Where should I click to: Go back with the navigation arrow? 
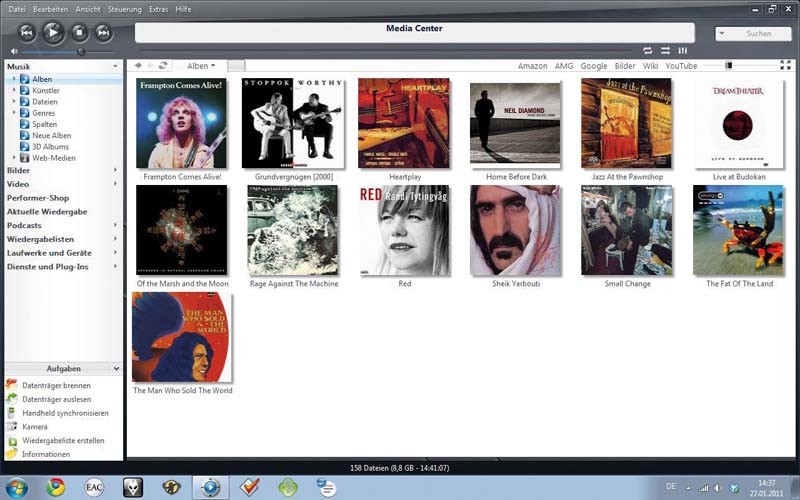click(x=138, y=65)
